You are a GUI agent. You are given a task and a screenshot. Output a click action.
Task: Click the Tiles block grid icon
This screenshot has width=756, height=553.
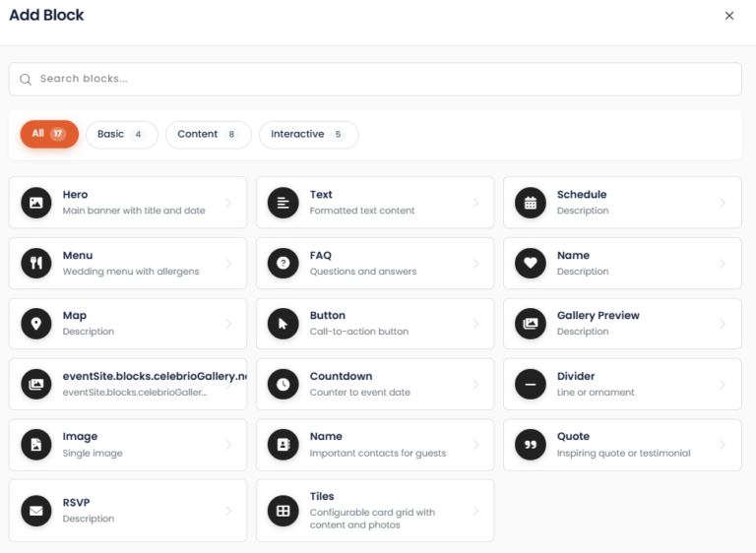pyautogui.click(x=283, y=511)
